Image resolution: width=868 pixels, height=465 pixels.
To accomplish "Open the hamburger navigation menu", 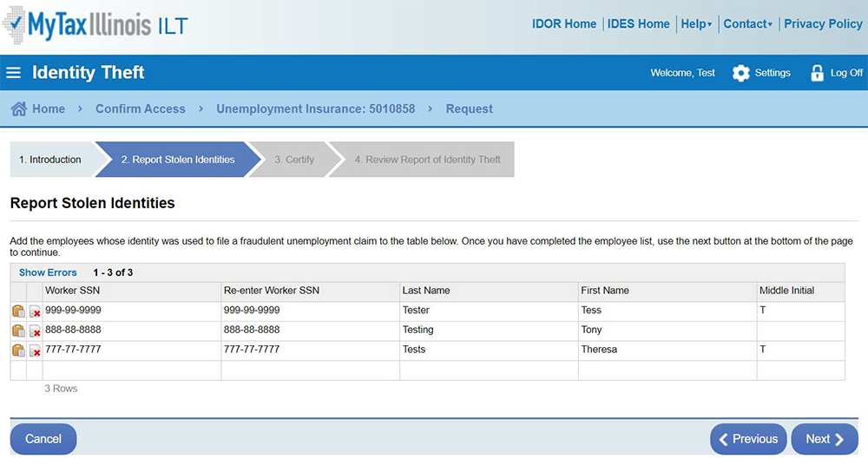I will click(x=14, y=73).
